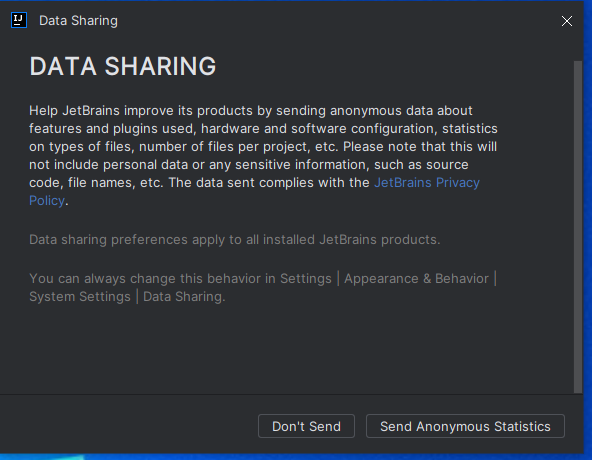592x460 pixels.
Task: Click the 'System Settings | Data Sharing.' line
Action: tap(127, 297)
